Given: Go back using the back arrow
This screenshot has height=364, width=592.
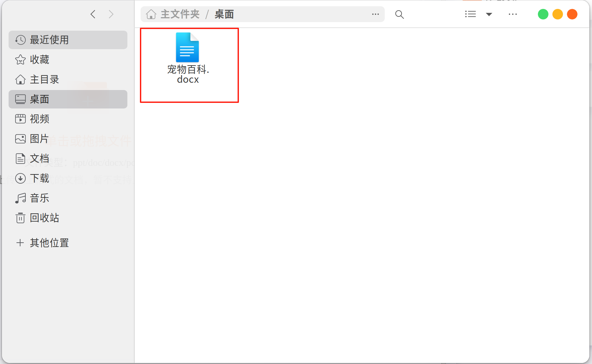Looking at the screenshot, I should click(x=93, y=14).
